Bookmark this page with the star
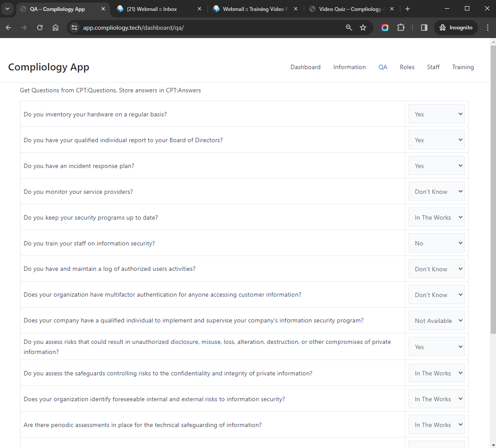Screen dimensions: 496x448 click(363, 28)
